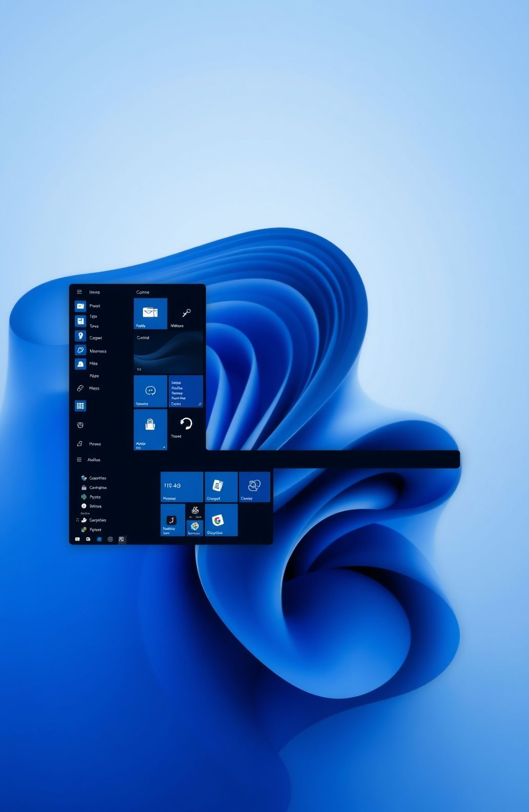
Task: Open the smiling chat bubble tile
Action: click(x=150, y=391)
